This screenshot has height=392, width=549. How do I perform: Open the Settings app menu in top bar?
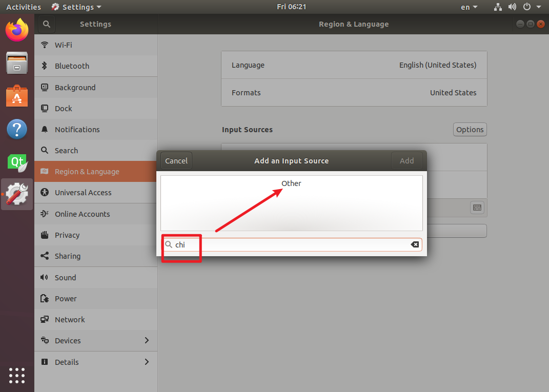click(77, 7)
